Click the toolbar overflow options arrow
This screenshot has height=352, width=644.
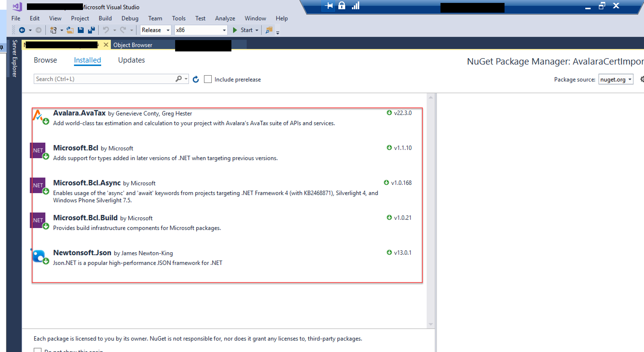(x=278, y=33)
